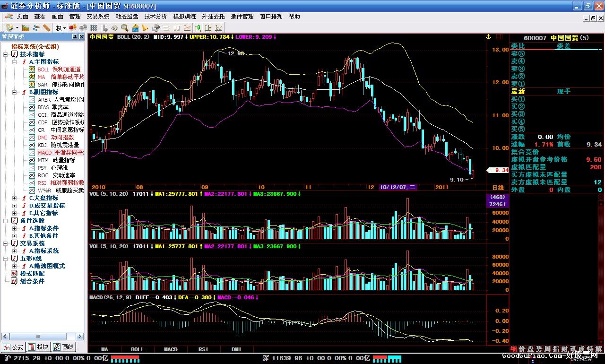Switch to the 公式 panel tab
605x364 pixels.
[x=13, y=347]
